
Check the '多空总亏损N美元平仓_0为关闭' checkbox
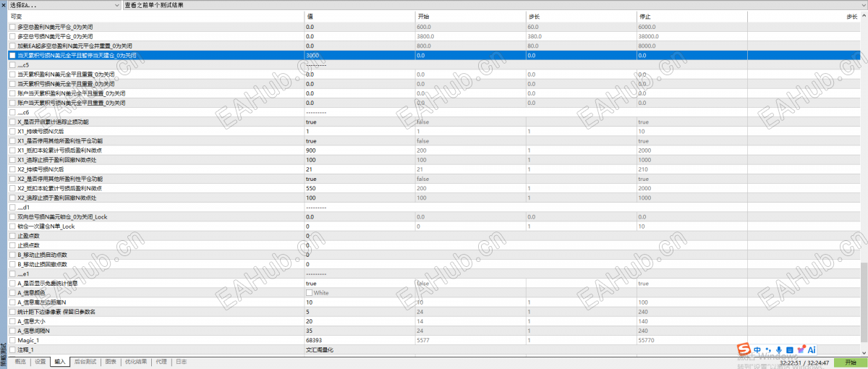pos(12,36)
